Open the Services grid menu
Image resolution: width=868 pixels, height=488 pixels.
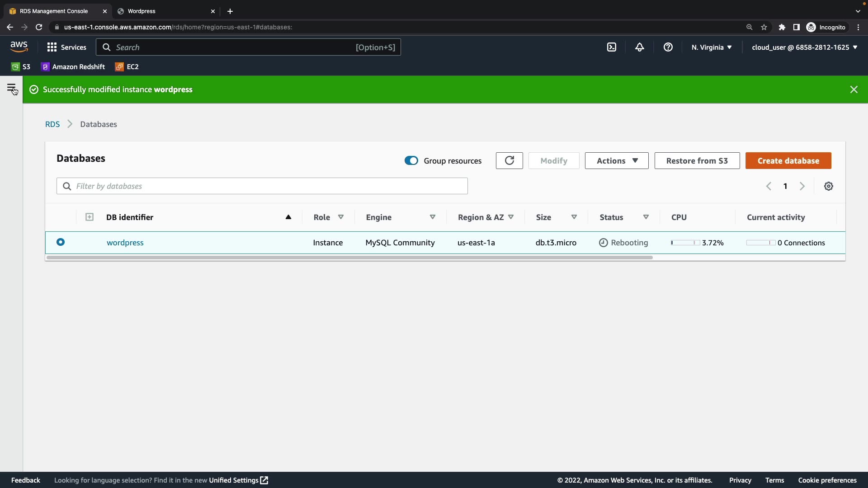point(66,47)
